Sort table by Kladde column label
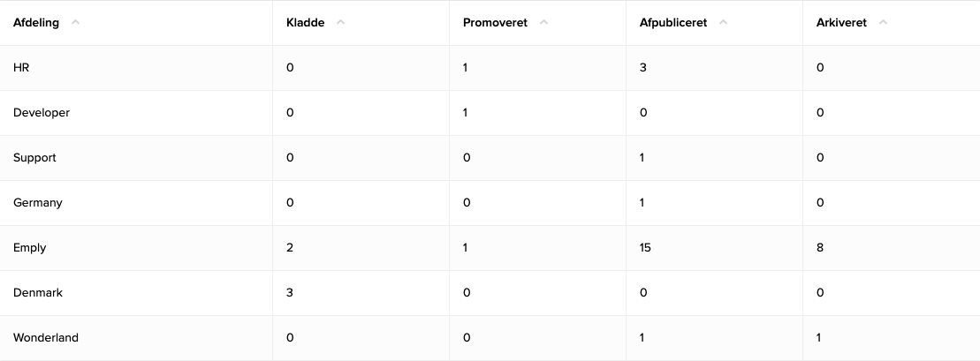The height and width of the screenshot is (361, 980). tap(305, 23)
